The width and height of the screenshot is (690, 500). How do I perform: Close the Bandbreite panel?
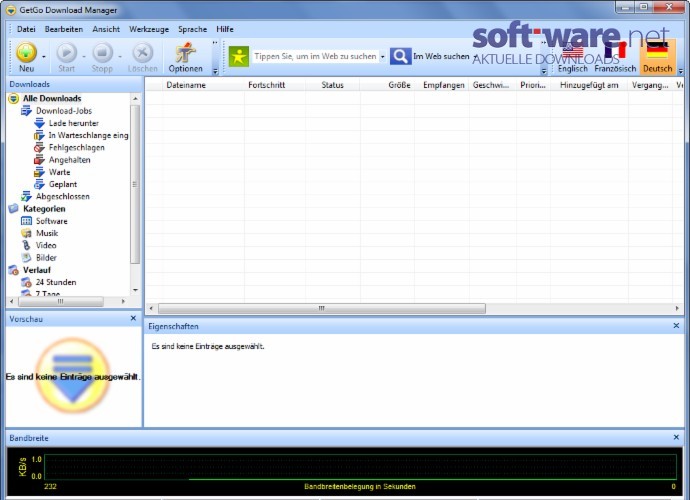pyautogui.click(x=676, y=437)
